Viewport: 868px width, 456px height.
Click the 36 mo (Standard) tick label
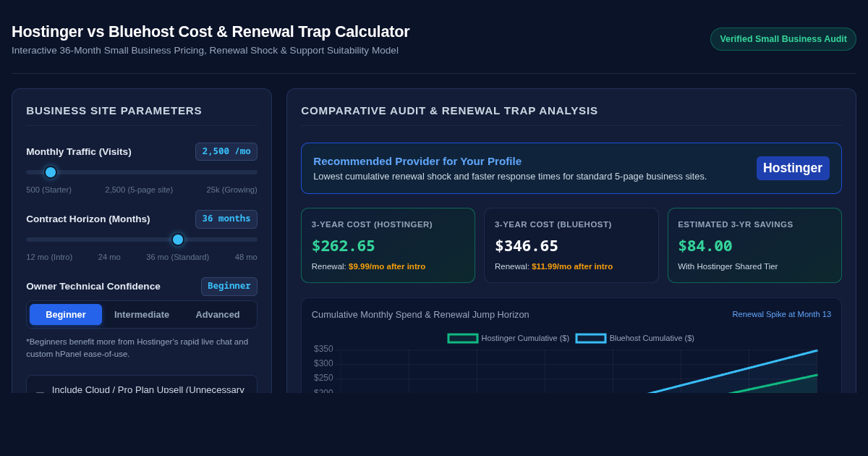click(x=178, y=257)
